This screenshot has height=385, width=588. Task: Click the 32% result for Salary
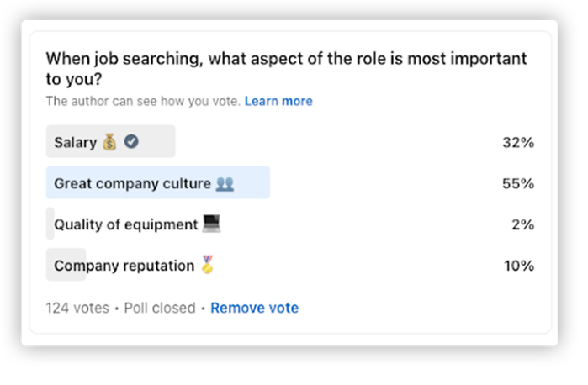tap(518, 142)
